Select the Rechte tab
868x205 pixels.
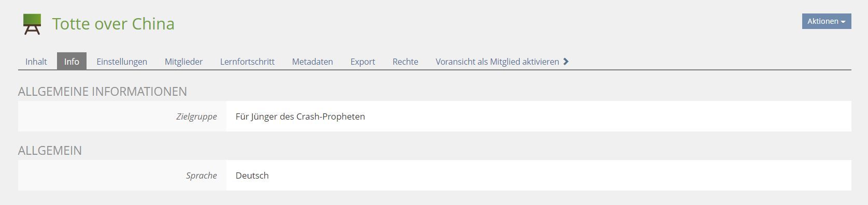(405, 61)
